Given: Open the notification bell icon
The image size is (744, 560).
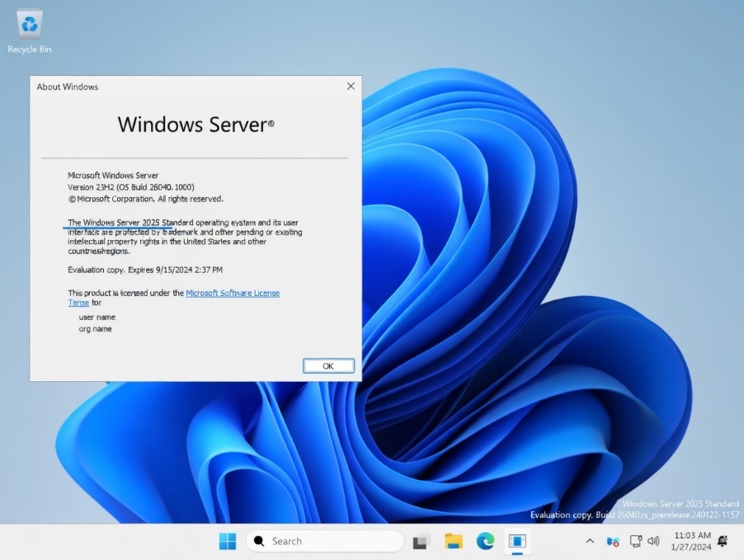Looking at the screenshot, I should point(723,541).
